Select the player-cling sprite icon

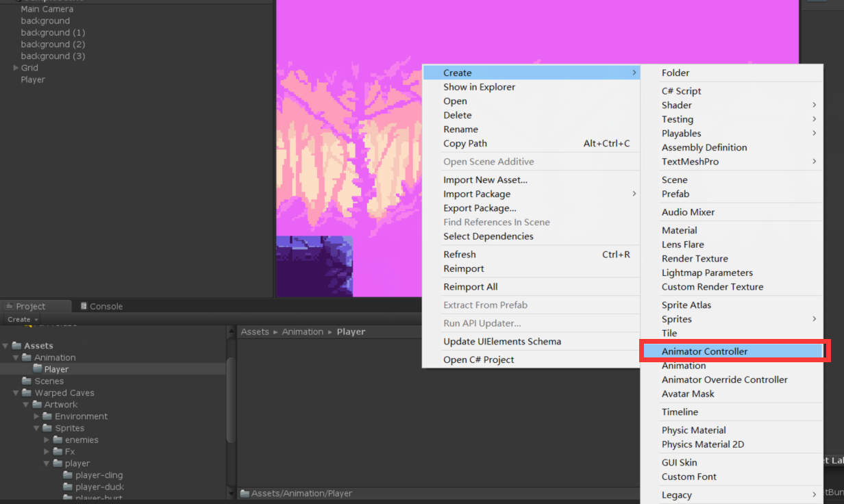coord(68,475)
